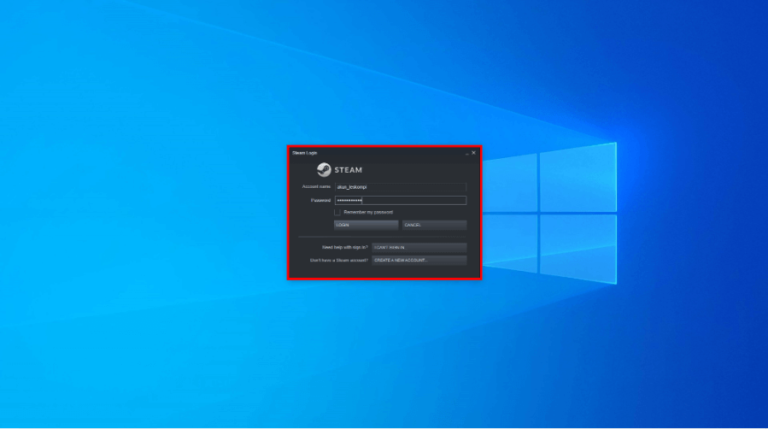The height and width of the screenshot is (429, 768).
Task: Click the Account name input field
Action: pos(400,187)
